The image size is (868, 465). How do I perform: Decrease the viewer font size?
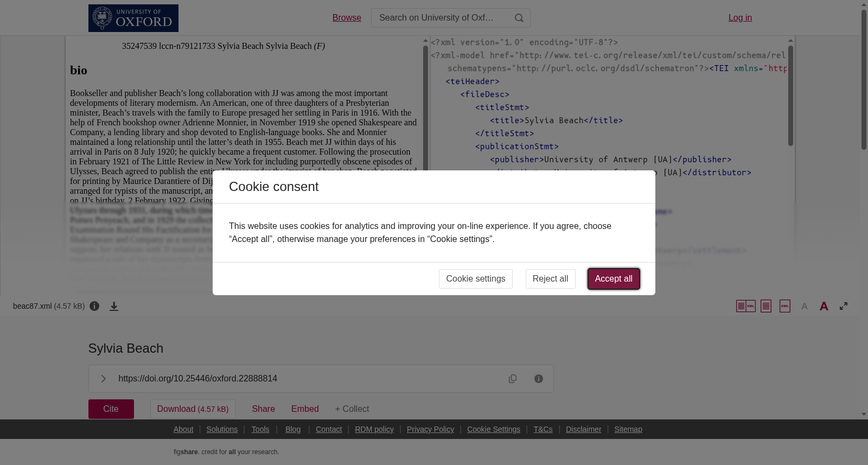pos(805,306)
